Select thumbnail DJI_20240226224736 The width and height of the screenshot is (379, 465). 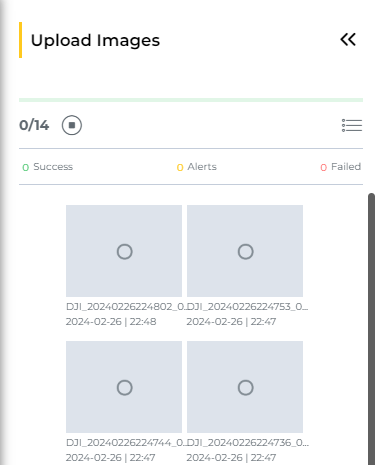tap(245, 387)
